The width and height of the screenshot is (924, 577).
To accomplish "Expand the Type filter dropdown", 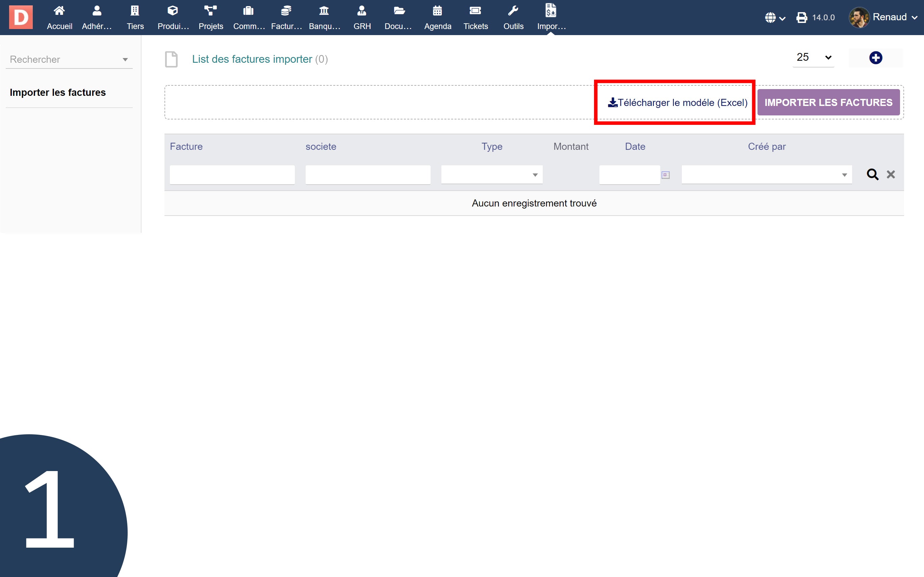I will pyautogui.click(x=491, y=175).
